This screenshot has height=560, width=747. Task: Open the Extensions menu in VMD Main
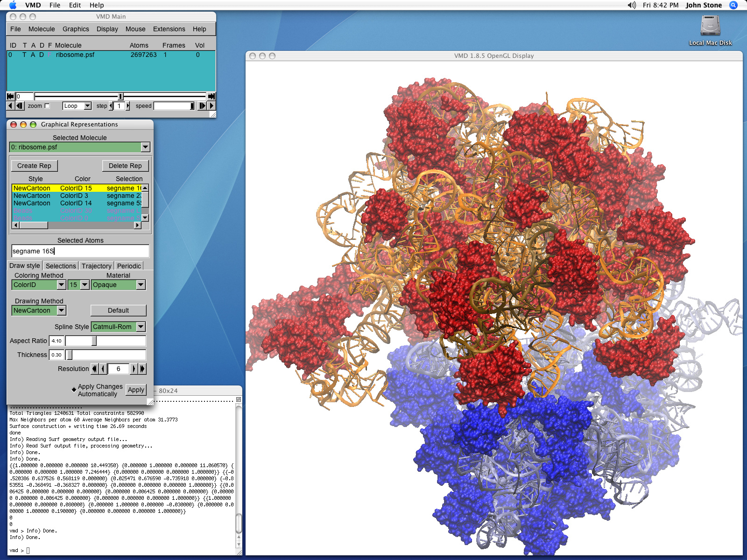(169, 29)
